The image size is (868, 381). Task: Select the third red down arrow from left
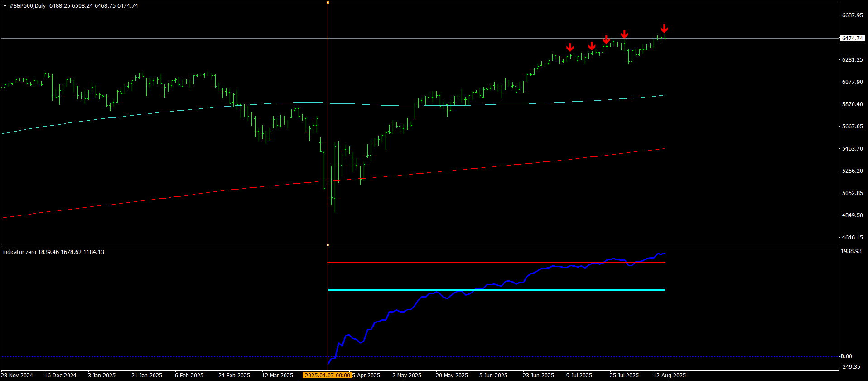606,39
